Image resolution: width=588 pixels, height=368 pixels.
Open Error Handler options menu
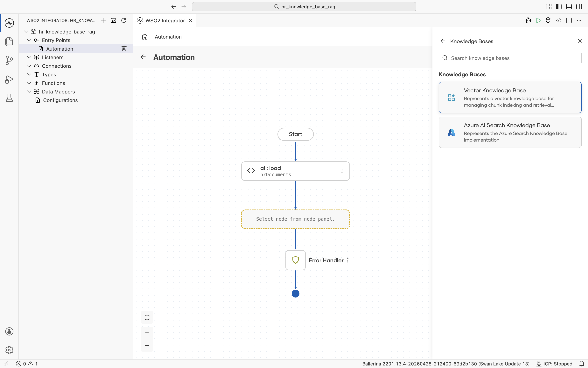(x=348, y=260)
